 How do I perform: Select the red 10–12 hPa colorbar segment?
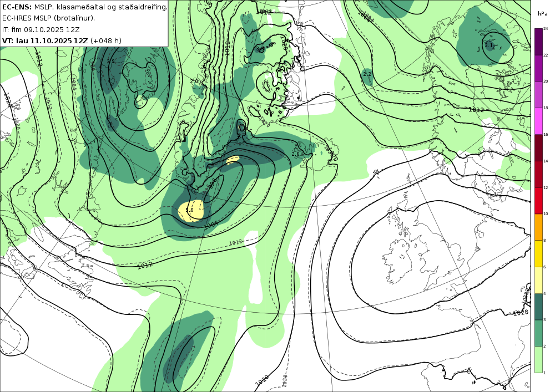click(x=538, y=200)
